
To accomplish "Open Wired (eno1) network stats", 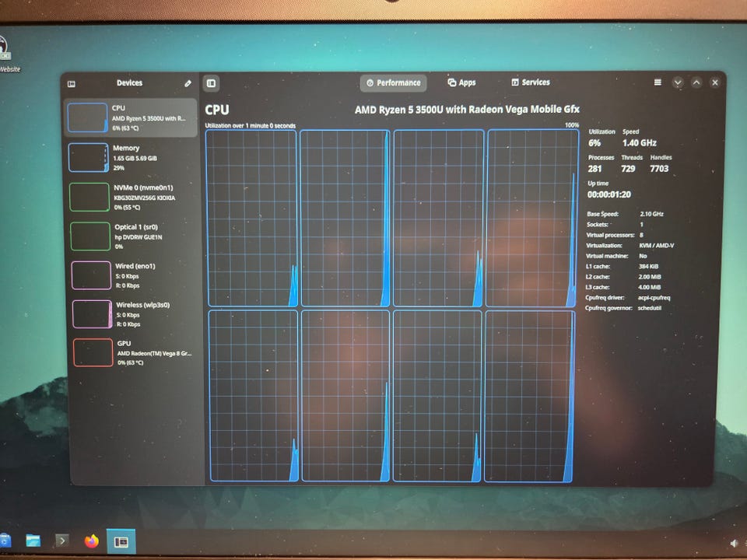I will tap(133, 275).
